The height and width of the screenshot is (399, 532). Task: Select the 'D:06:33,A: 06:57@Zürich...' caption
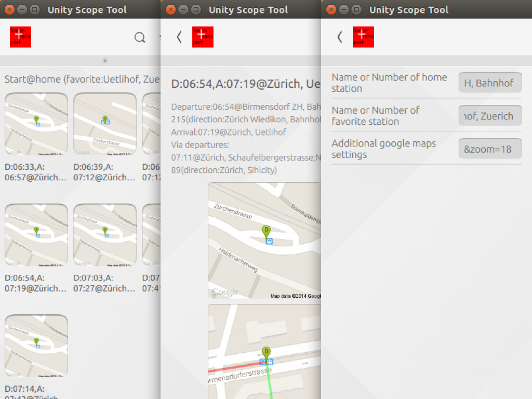[36, 172]
